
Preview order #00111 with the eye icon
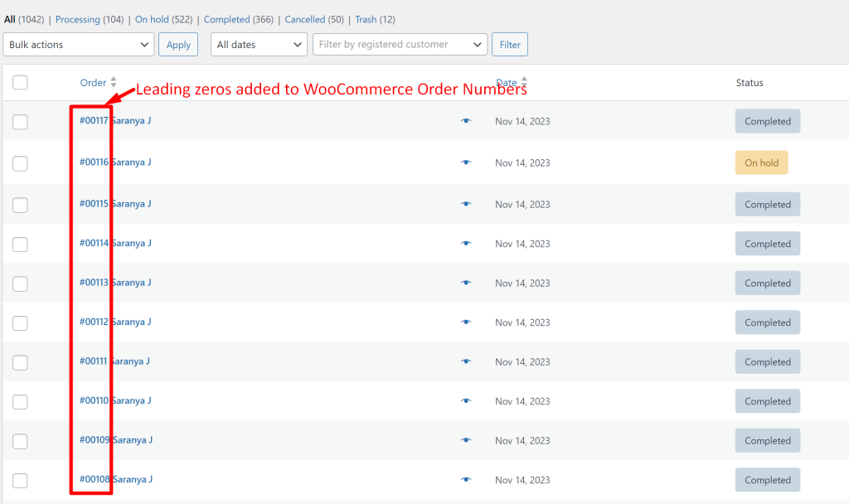466,361
